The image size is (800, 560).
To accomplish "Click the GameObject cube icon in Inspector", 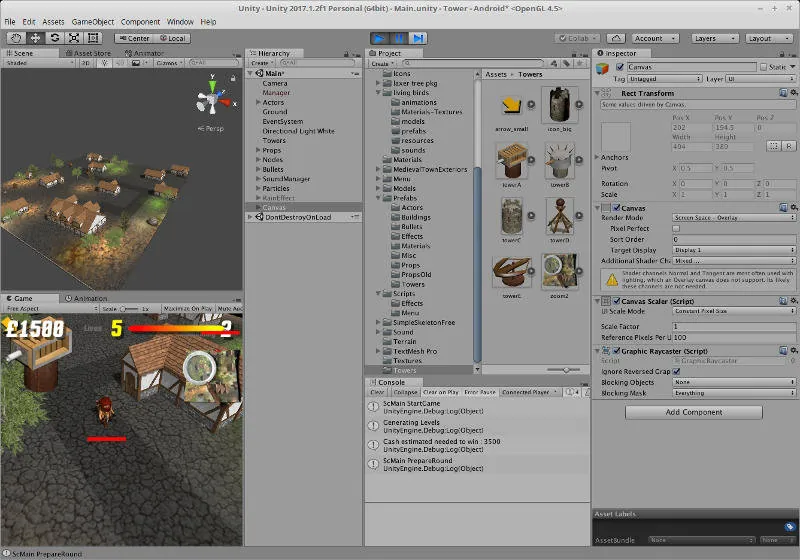I will pyautogui.click(x=603, y=68).
